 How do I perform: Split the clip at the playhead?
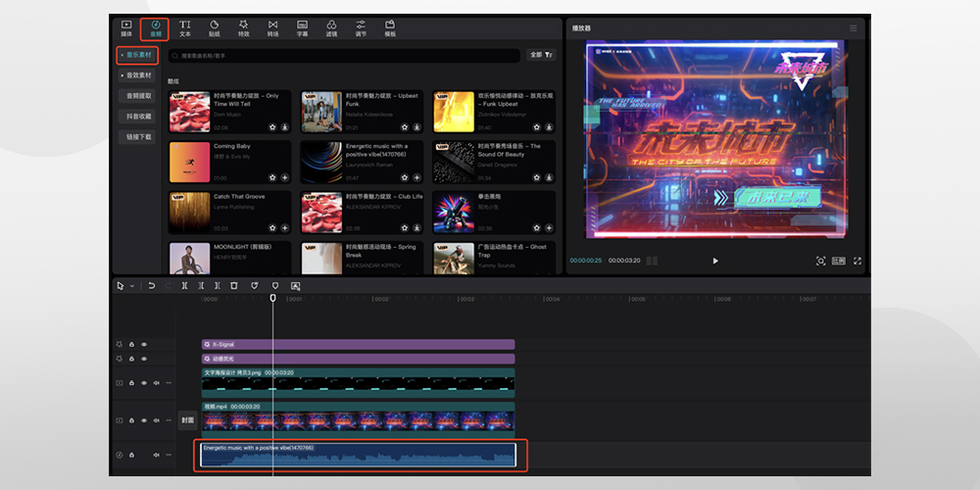point(184,285)
